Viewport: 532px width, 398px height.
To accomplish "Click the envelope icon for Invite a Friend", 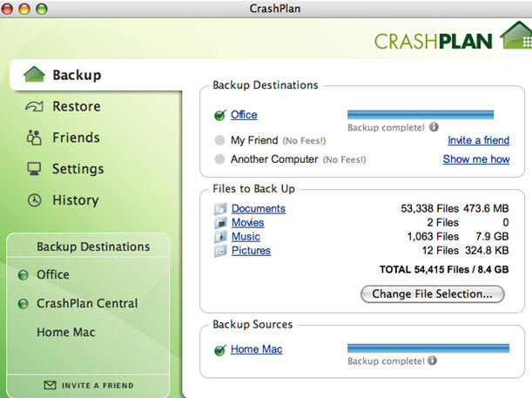I will click(50, 385).
